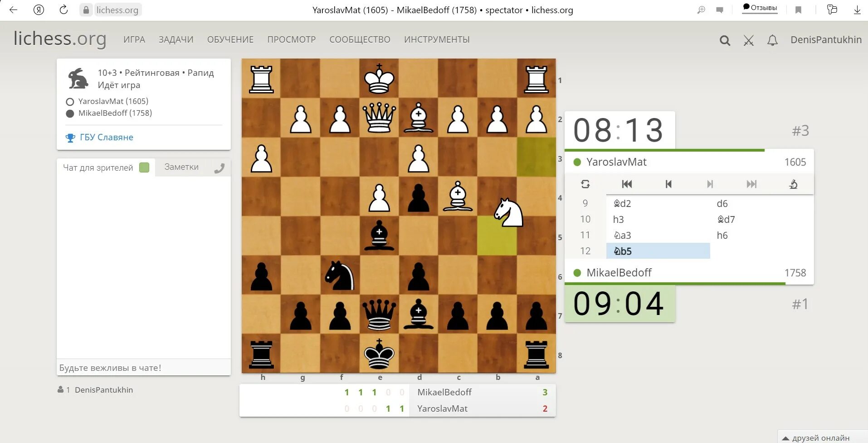This screenshot has height=443, width=868.
Task: Click the lock site security icon
Action: (x=86, y=10)
